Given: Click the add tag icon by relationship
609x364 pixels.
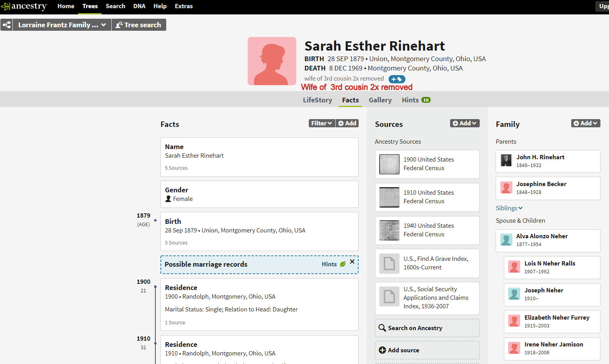Looking at the screenshot, I should 396,79.
